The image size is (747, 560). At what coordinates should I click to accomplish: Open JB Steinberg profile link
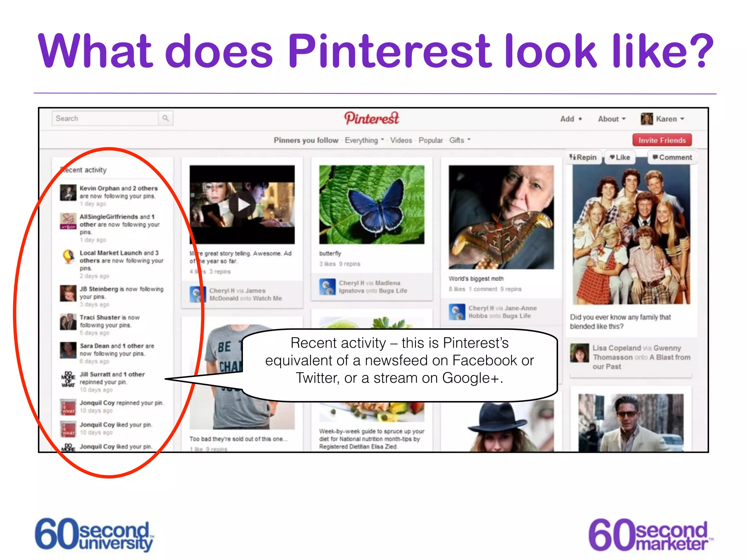tap(99, 289)
